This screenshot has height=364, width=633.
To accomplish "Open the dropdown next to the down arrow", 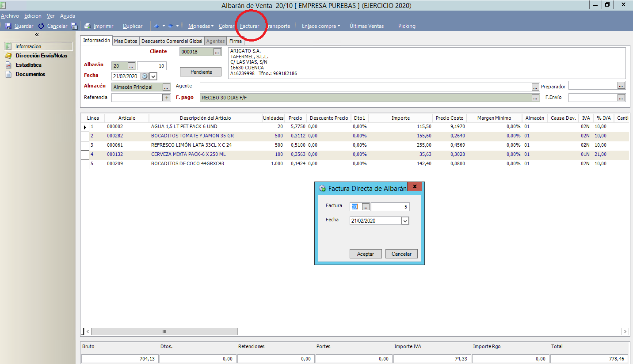I will (177, 26).
